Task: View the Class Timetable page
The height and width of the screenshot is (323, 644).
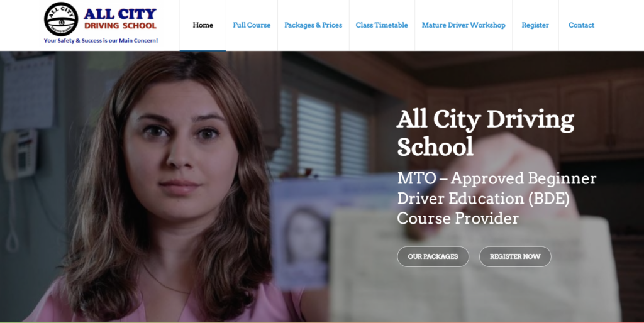Action: click(382, 25)
